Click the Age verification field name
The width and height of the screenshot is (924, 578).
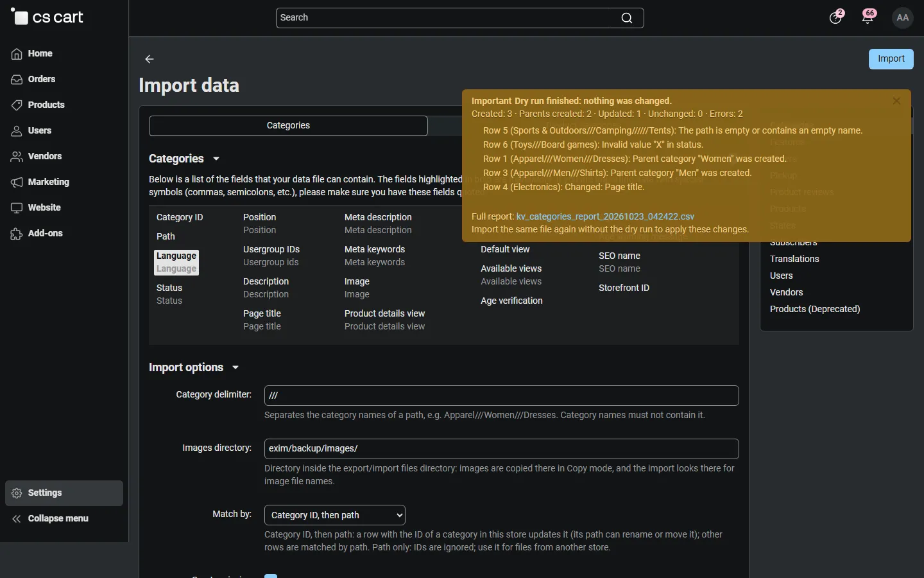click(x=511, y=301)
